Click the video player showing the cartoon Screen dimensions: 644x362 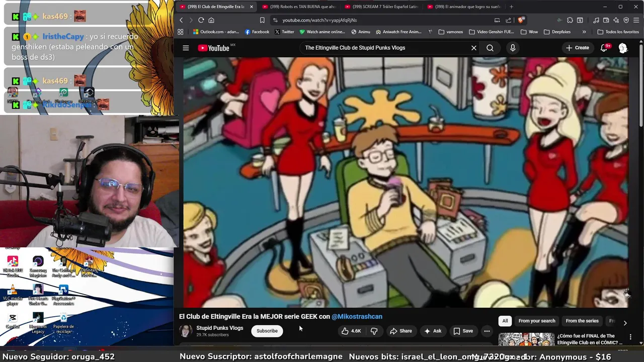406,182
